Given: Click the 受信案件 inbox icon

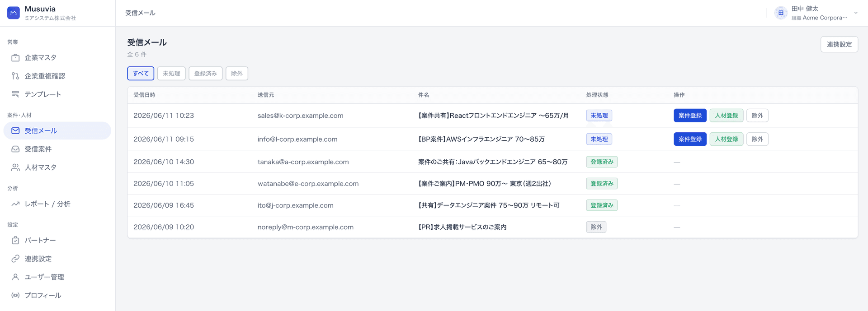Looking at the screenshot, I should click(15, 149).
